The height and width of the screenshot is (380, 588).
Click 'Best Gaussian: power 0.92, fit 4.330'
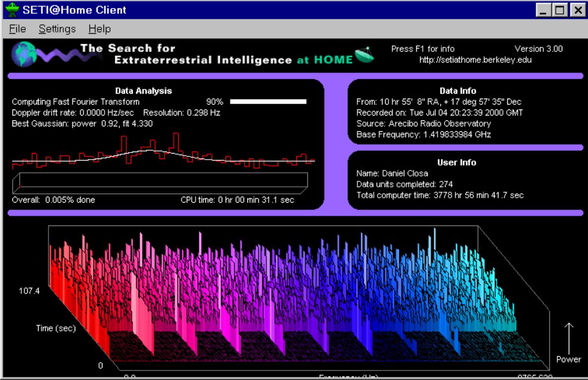click(x=82, y=123)
